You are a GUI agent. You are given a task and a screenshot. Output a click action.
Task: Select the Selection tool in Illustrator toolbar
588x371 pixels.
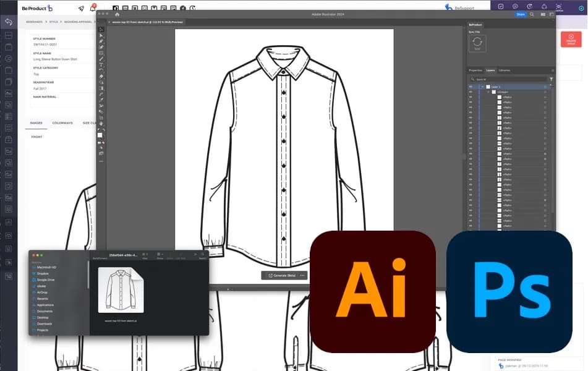[101, 29]
